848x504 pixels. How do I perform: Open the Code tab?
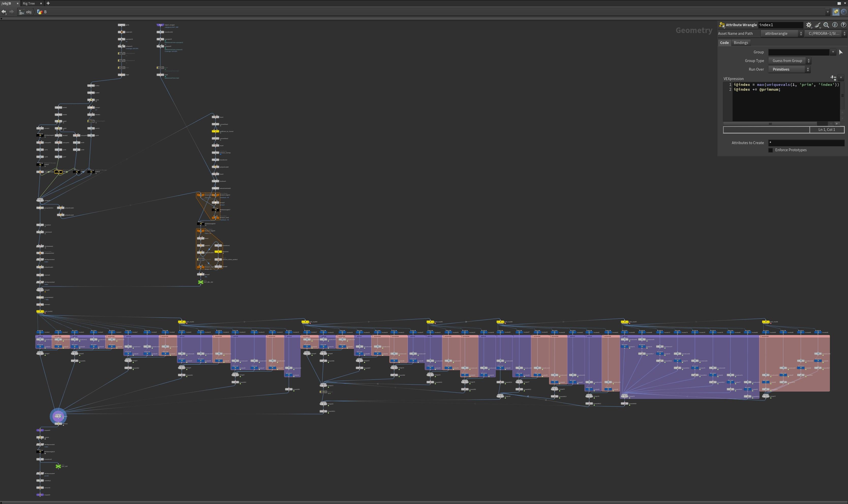pyautogui.click(x=724, y=43)
